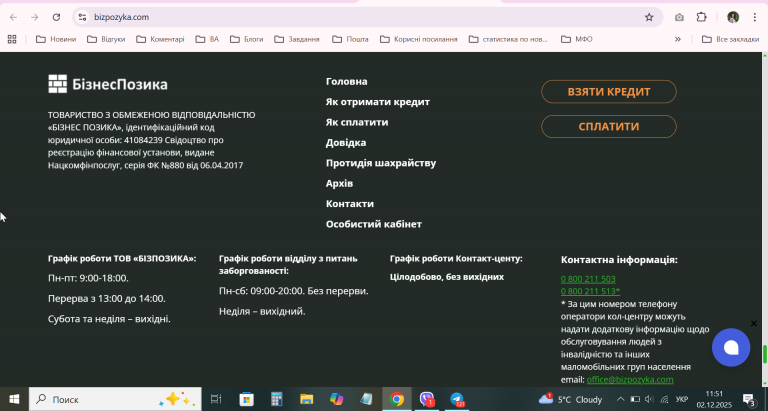Click office@bizpozyka.com email link
The width and height of the screenshot is (768, 411).
click(630, 380)
